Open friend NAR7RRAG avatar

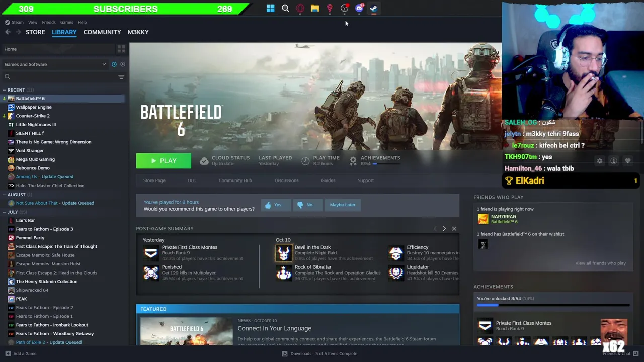(x=483, y=219)
